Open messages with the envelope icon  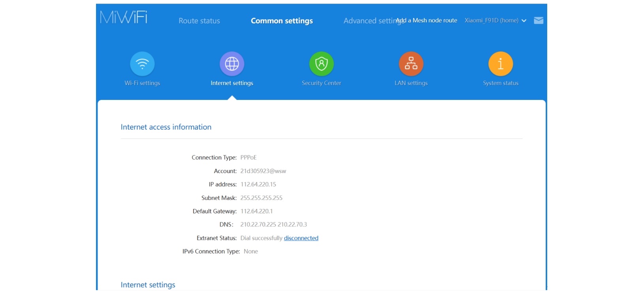pyautogui.click(x=539, y=21)
